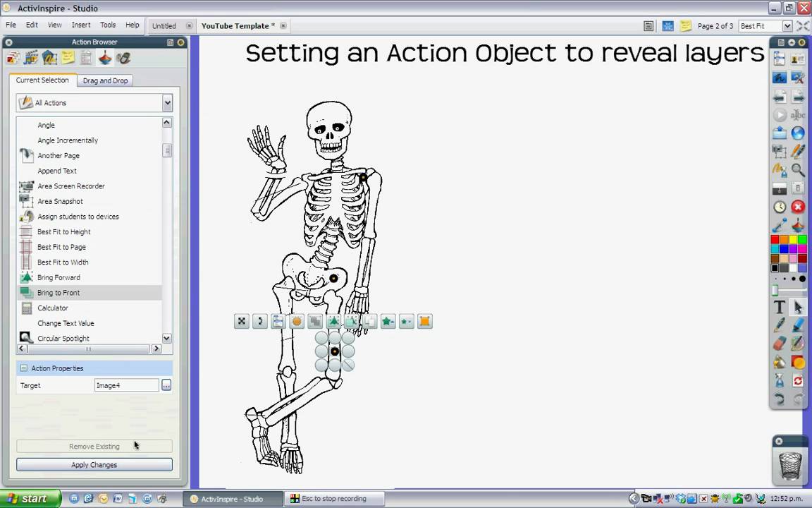Open the Edit menu
The height and width of the screenshot is (508, 812).
(32, 25)
